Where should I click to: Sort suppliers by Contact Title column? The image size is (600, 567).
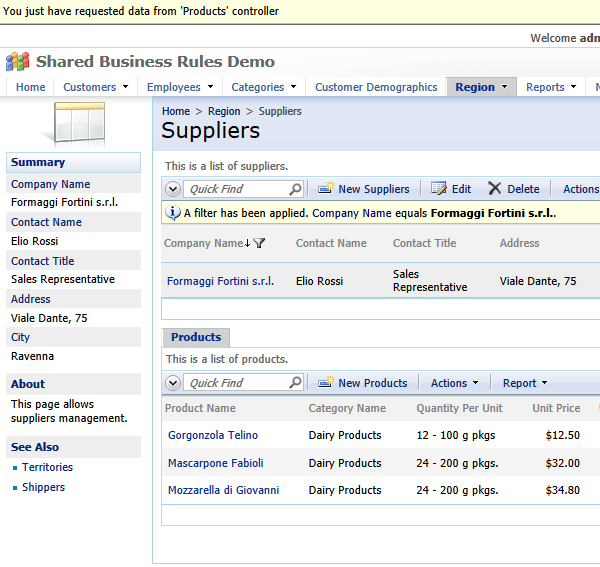(x=424, y=243)
